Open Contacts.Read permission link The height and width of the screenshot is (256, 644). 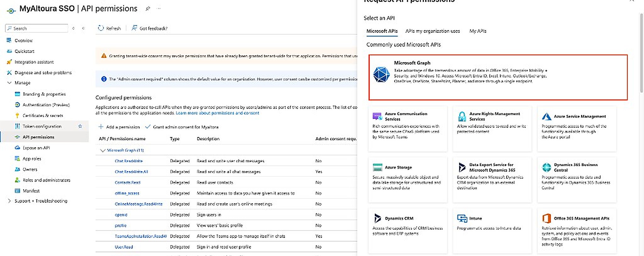[x=127, y=182]
